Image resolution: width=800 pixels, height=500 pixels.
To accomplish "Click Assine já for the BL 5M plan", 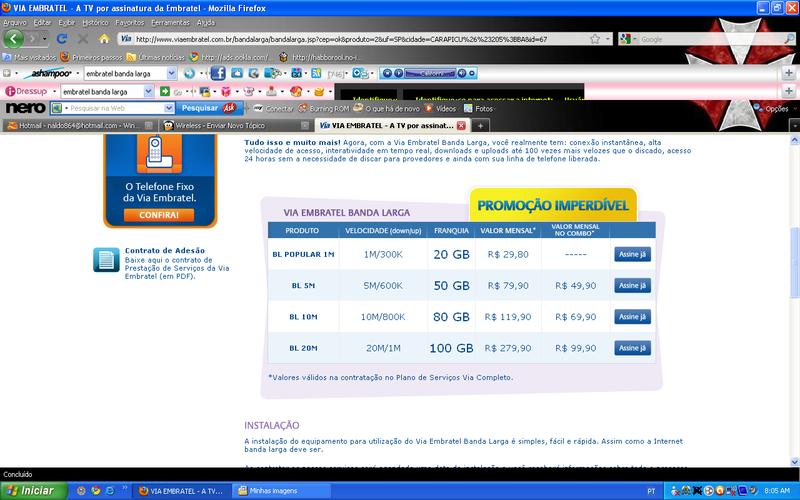I will tap(632, 285).
